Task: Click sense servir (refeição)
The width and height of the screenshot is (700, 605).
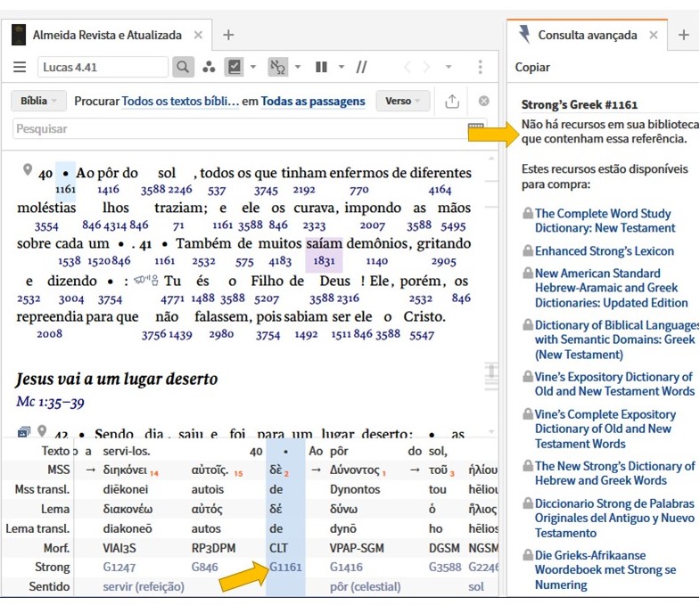Action: (144, 586)
